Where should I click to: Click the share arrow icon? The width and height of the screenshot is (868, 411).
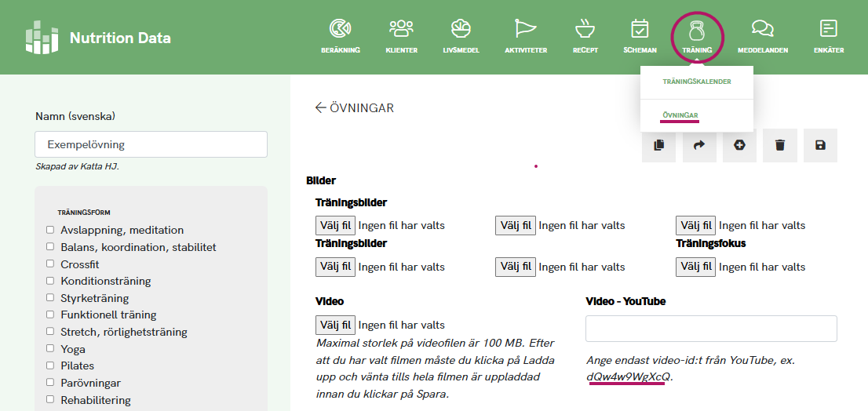tap(699, 145)
